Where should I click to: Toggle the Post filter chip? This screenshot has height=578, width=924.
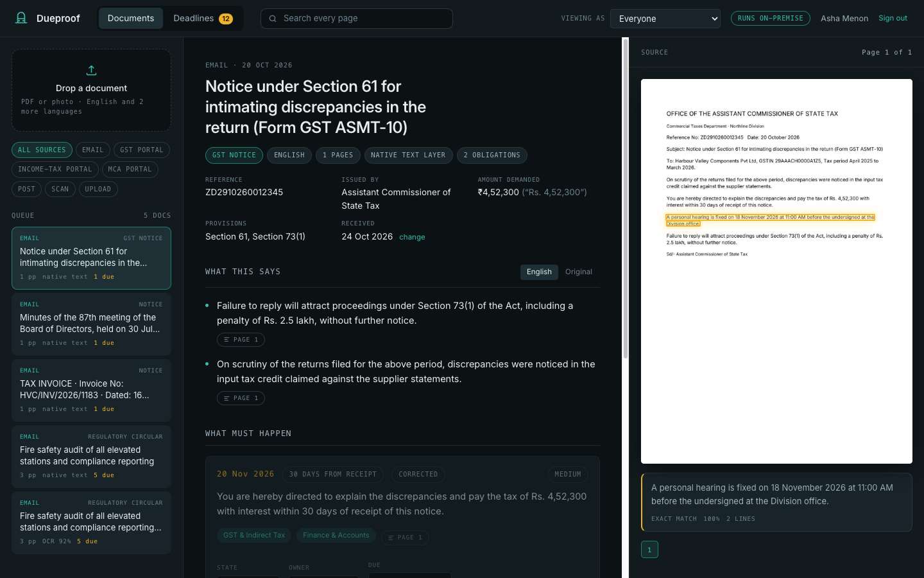coord(27,189)
